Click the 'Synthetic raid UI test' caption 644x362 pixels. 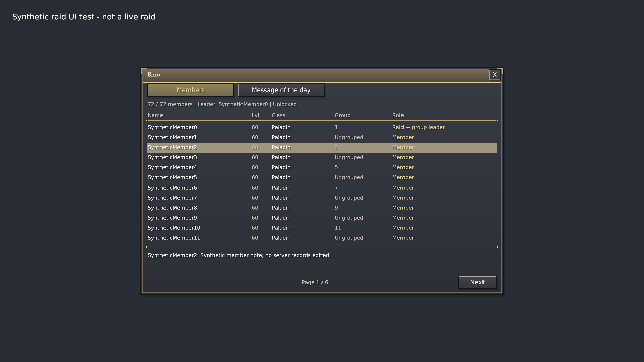(84, 17)
